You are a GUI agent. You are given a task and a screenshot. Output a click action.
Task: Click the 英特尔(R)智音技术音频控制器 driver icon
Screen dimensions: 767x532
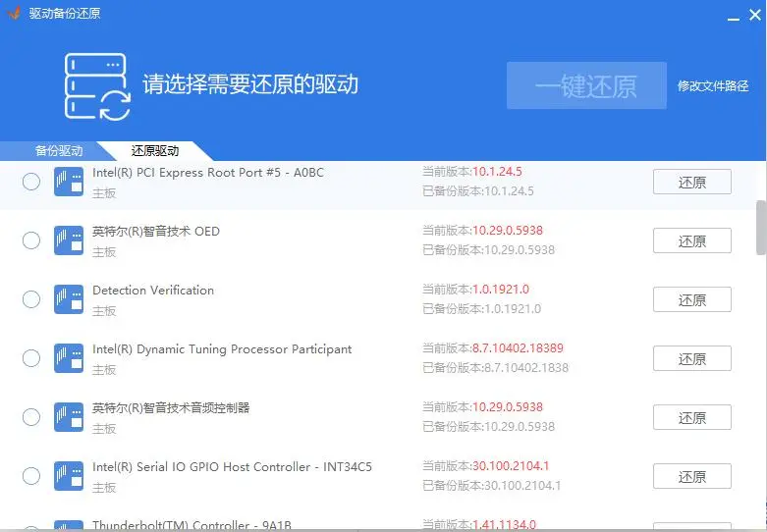click(69, 418)
